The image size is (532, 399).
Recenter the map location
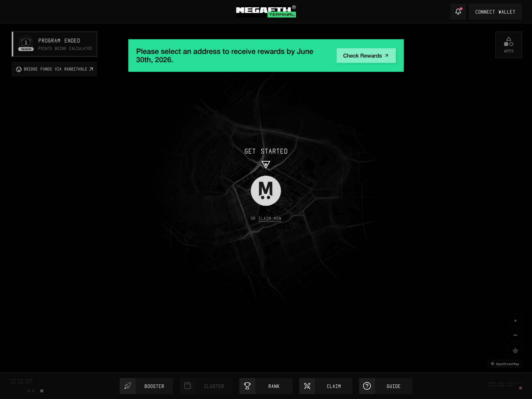tap(515, 351)
